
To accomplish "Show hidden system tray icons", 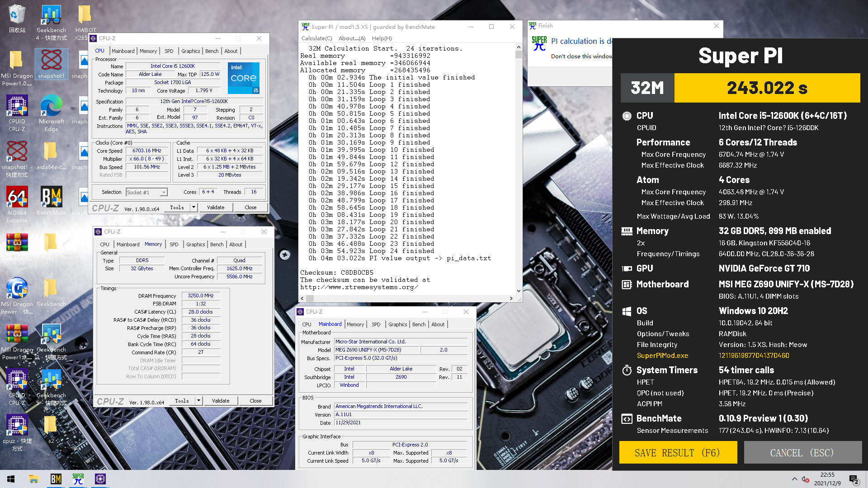I will tap(794, 479).
